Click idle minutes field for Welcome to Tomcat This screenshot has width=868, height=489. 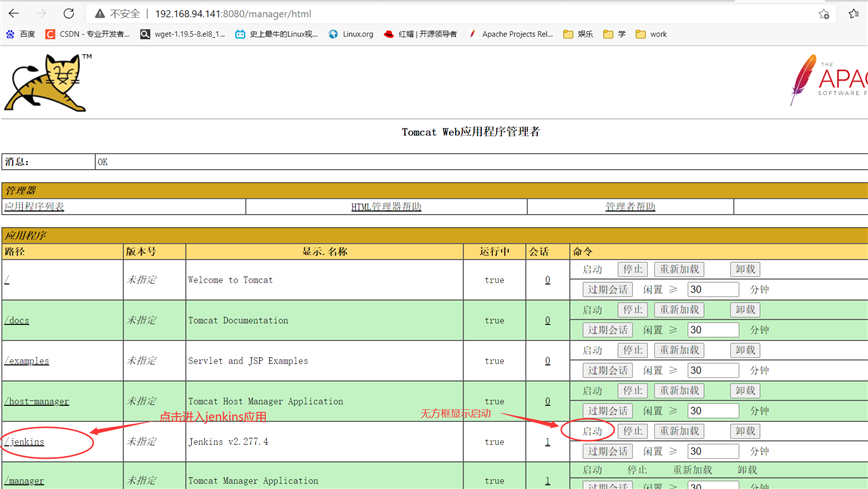point(713,289)
